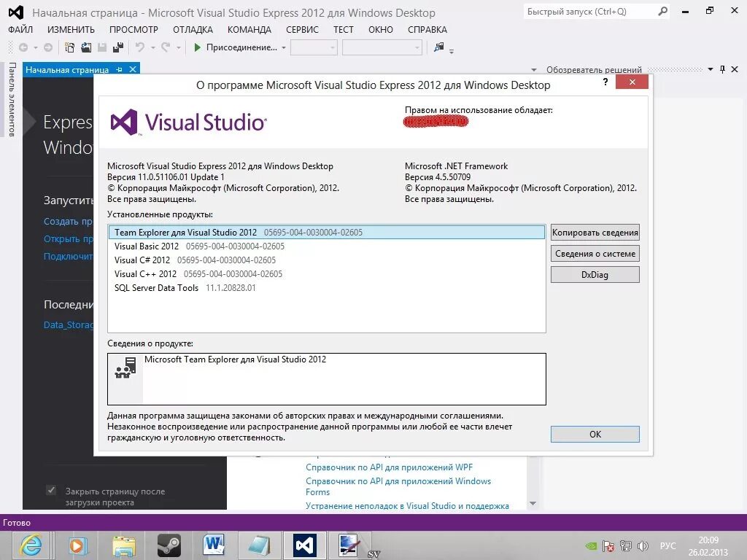Viewport: 747px width, 560px height.
Task: Open the Undo history dropdown arrow
Action: [153, 47]
